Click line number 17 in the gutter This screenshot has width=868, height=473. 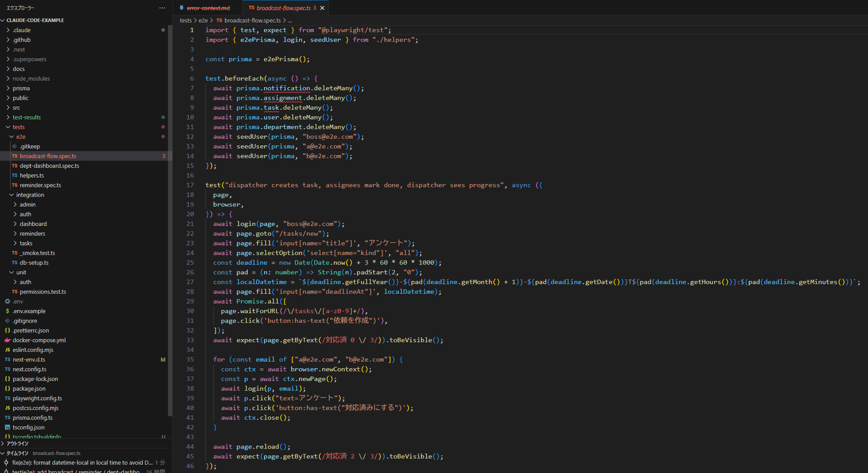[x=190, y=185]
